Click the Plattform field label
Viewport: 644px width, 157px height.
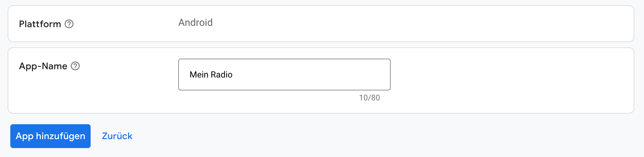[x=40, y=24]
